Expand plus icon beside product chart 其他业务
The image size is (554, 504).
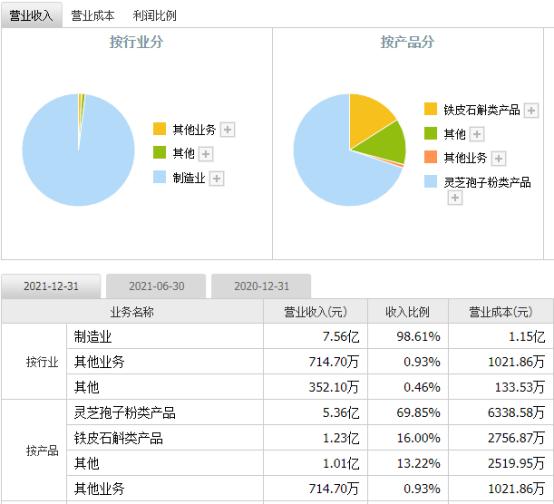[499, 158]
